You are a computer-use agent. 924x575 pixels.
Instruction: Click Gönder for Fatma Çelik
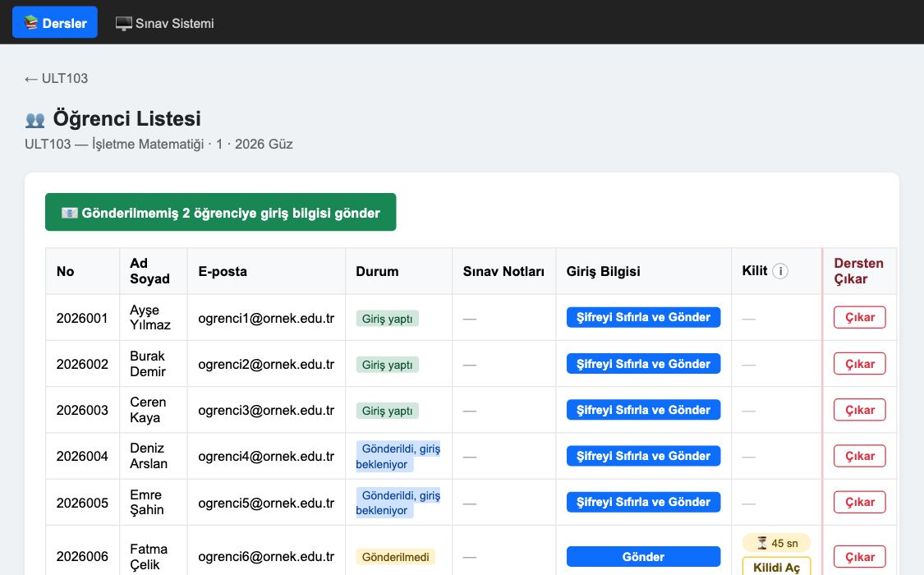[x=643, y=556]
